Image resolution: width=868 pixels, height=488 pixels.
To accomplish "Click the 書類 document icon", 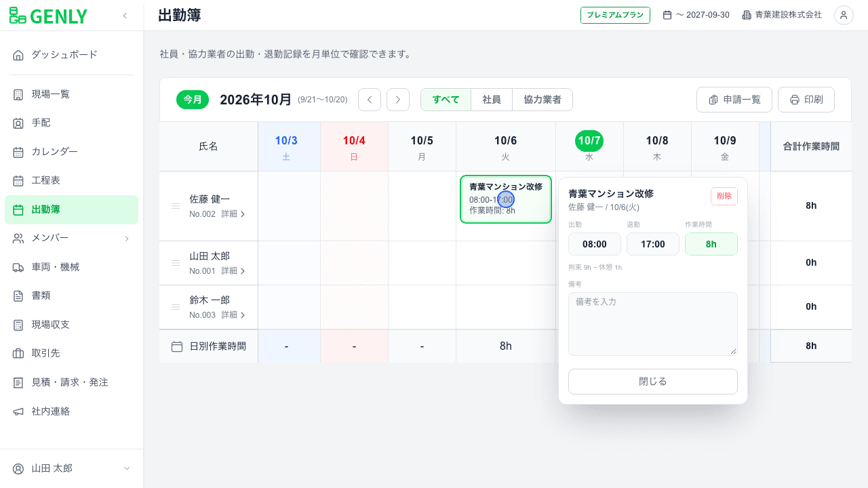I will [x=18, y=296].
